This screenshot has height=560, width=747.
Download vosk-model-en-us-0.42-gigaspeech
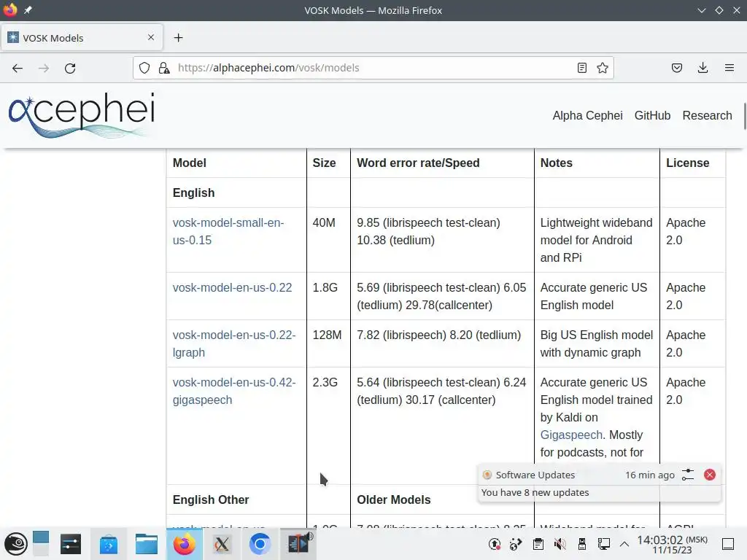(234, 391)
